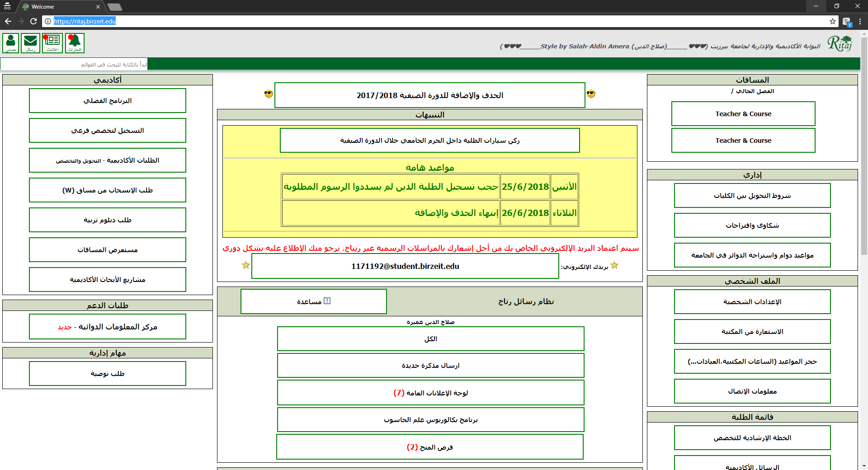Open الاستعارة من المكتبة
The width and height of the screenshot is (868, 470).
[x=752, y=332]
